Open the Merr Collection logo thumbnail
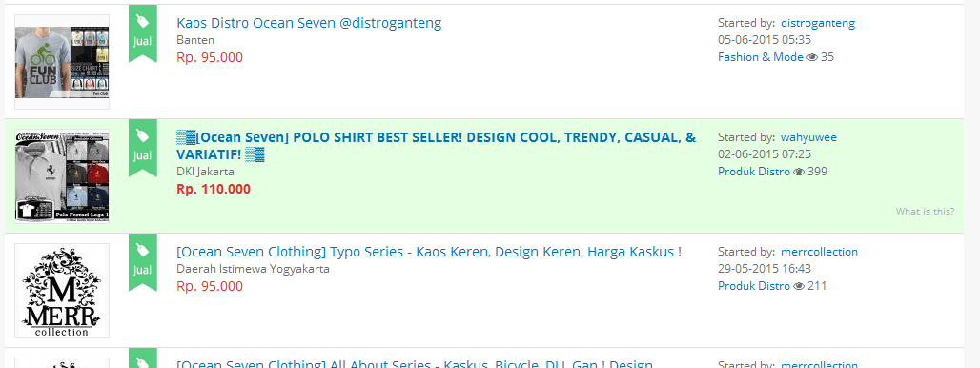Image resolution: width=980 pixels, height=368 pixels. 62,291
